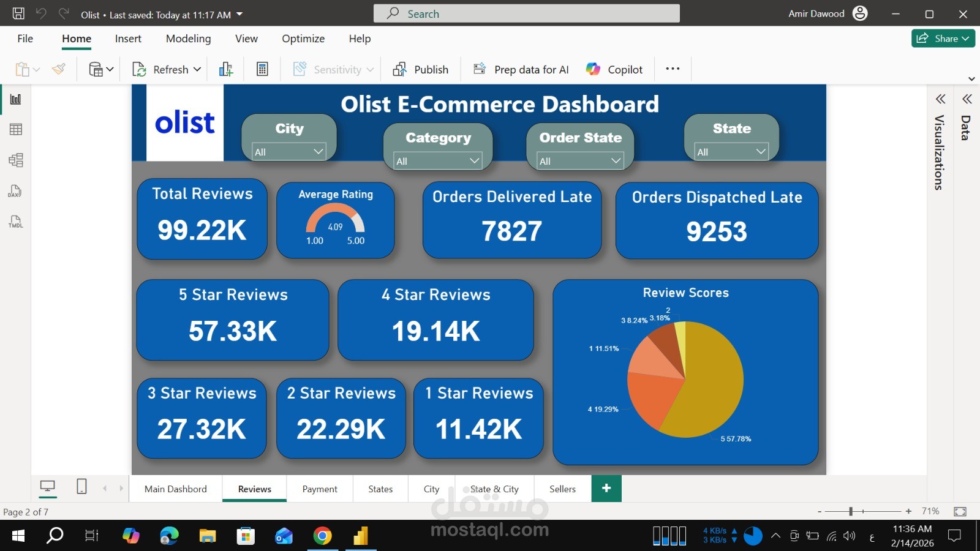Click the calculator icon to create a measure

coord(262,69)
